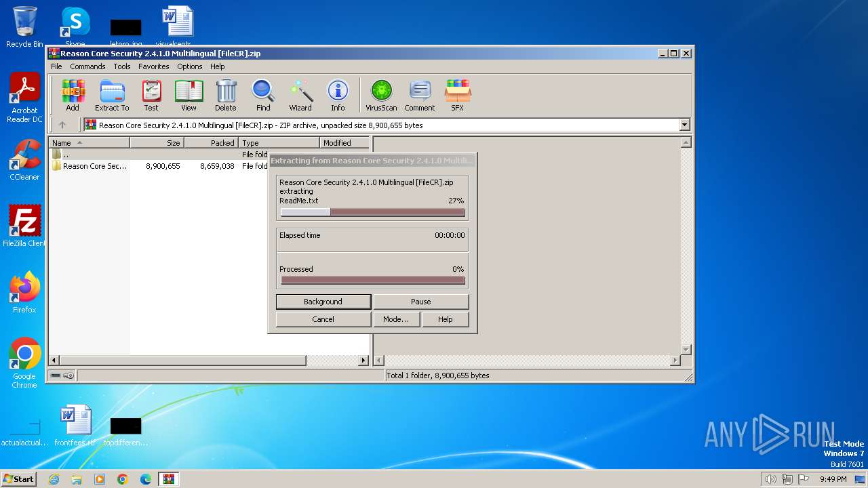
Task: Open the Tools menu
Action: pyautogui.click(x=122, y=66)
